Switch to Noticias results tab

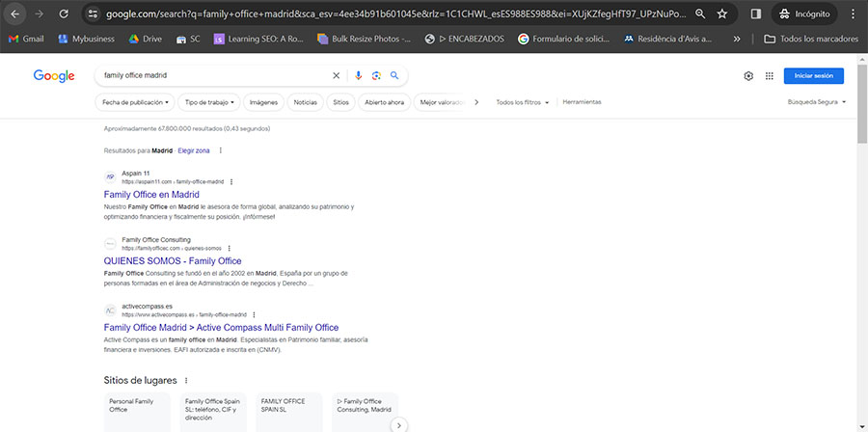click(x=306, y=102)
